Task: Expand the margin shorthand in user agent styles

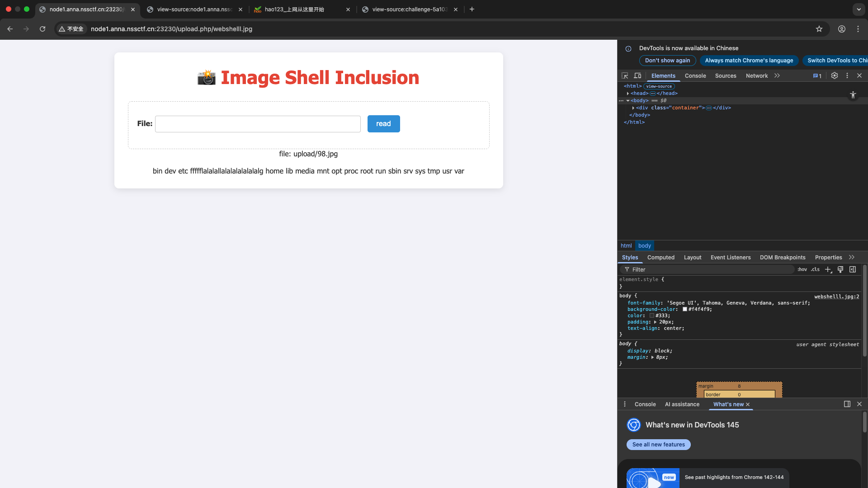Action: 652,357
